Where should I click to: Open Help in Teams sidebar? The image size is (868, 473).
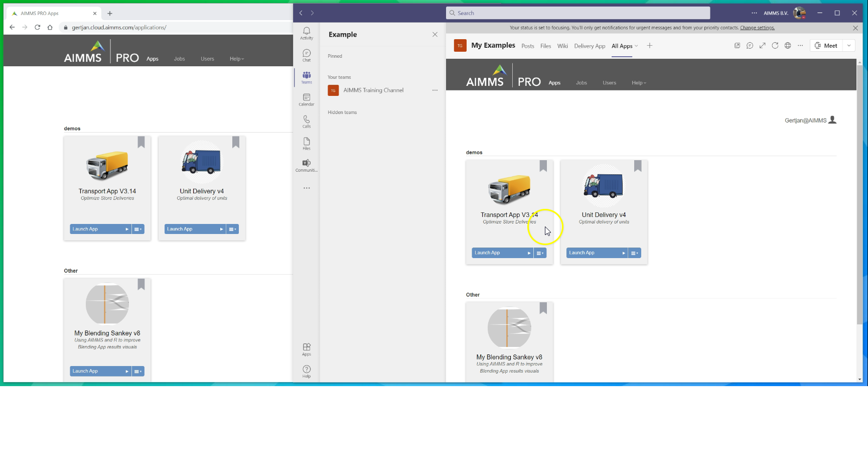pyautogui.click(x=307, y=372)
